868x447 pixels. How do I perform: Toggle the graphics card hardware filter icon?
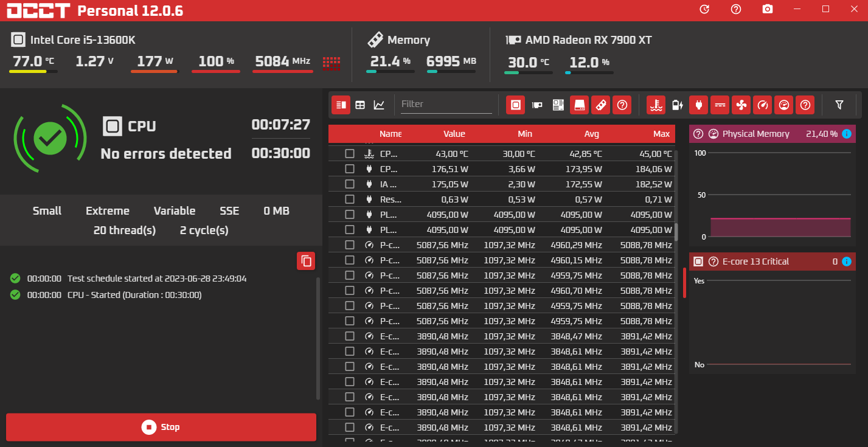pos(537,105)
